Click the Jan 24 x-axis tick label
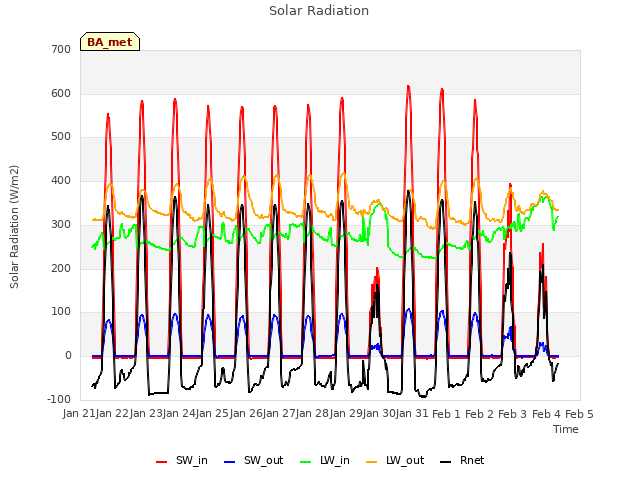The height and width of the screenshot is (480, 640). click(x=179, y=413)
